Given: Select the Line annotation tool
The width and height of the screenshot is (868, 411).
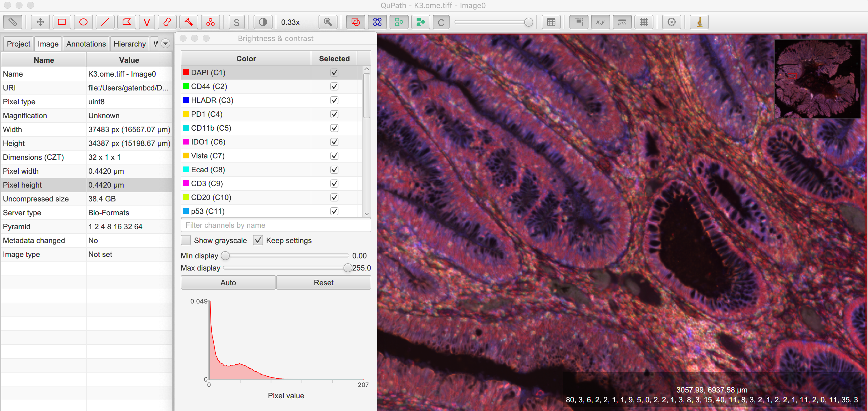Looking at the screenshot, I should pos(105,22).
